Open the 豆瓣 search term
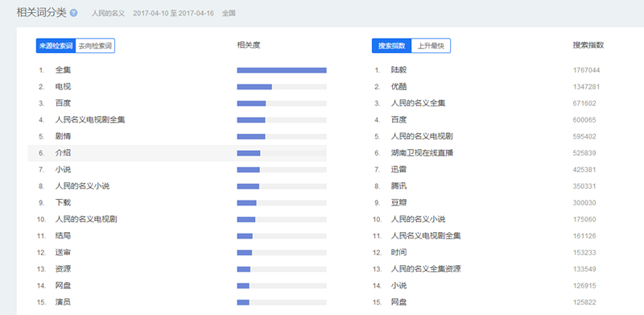Viewport: 644px width, 315px height. [398, 203]
